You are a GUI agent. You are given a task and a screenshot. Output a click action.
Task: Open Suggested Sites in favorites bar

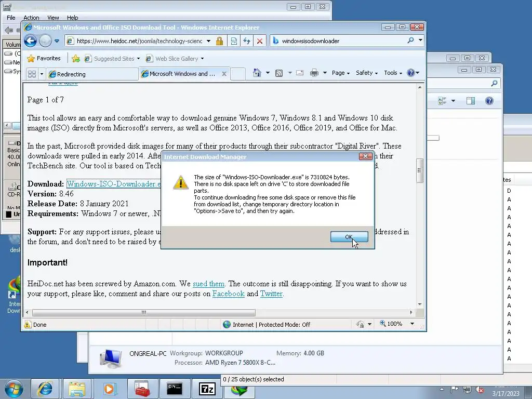[x=112, y=58]
